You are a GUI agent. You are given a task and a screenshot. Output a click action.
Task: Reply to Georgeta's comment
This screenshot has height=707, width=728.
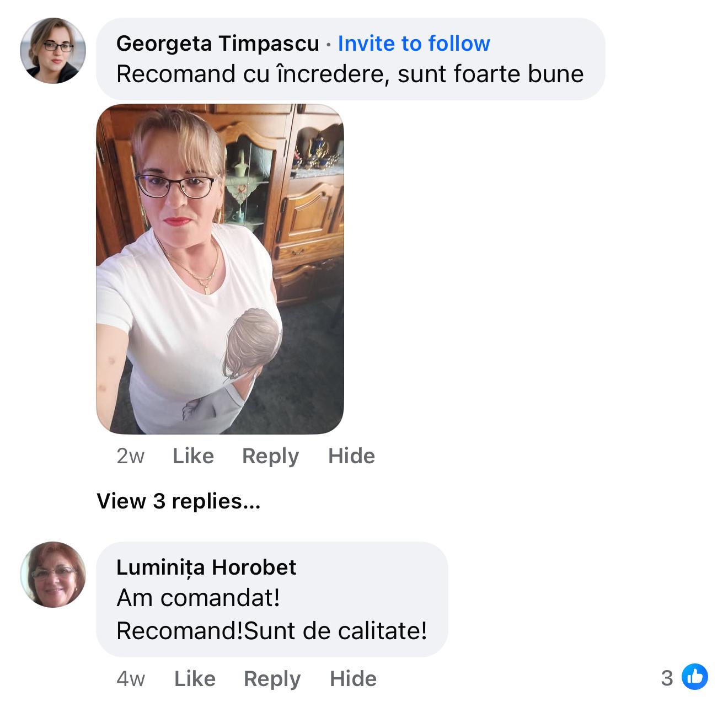click(x=270, y=456)
